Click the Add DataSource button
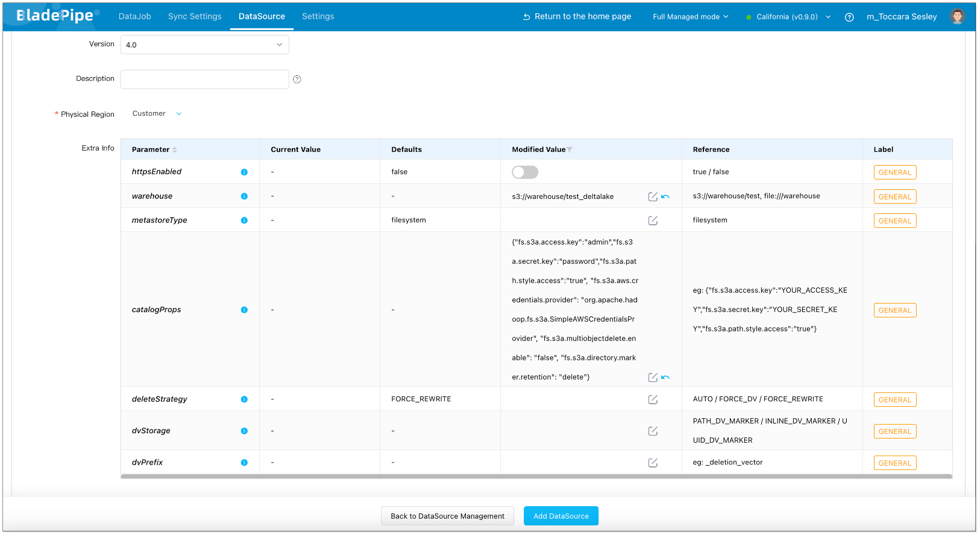Screen dimensions: 980x535 coord(561,516)
